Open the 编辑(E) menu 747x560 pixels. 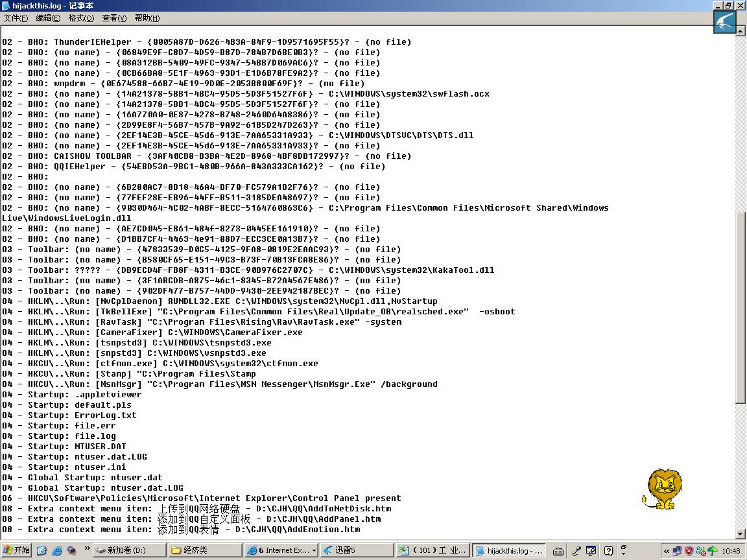coord(48,18)
